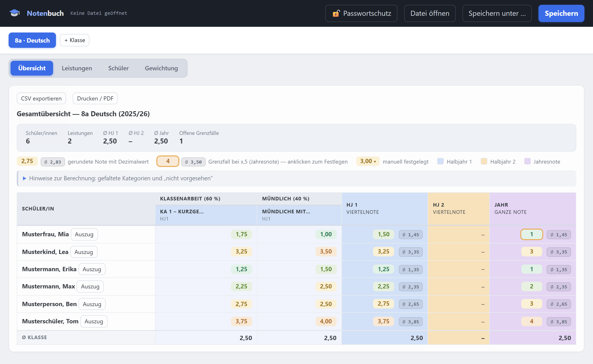Switch to the Übersicht tab
The width and height of the screenshot is (593, 364).
point(32,68)
